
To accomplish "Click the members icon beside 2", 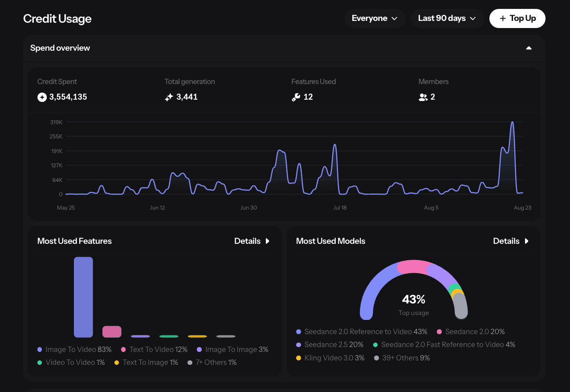I will [x=423, y=97].
